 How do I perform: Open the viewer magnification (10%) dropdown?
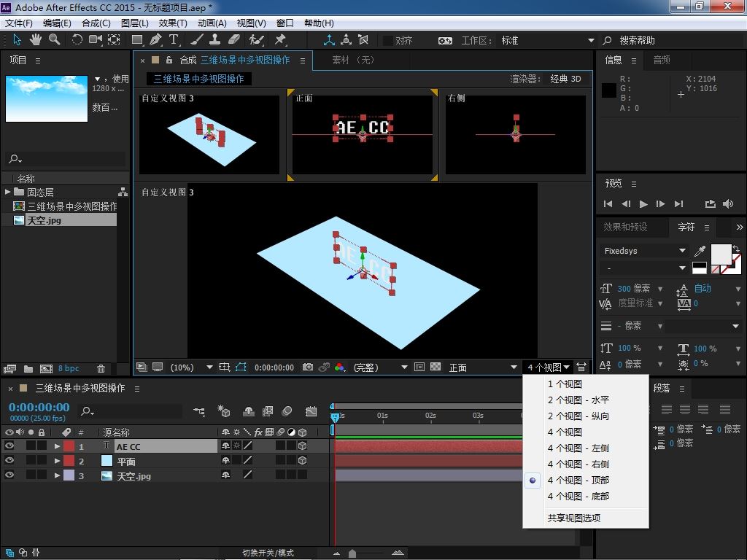pyautogui.click(x=191, y=367)
